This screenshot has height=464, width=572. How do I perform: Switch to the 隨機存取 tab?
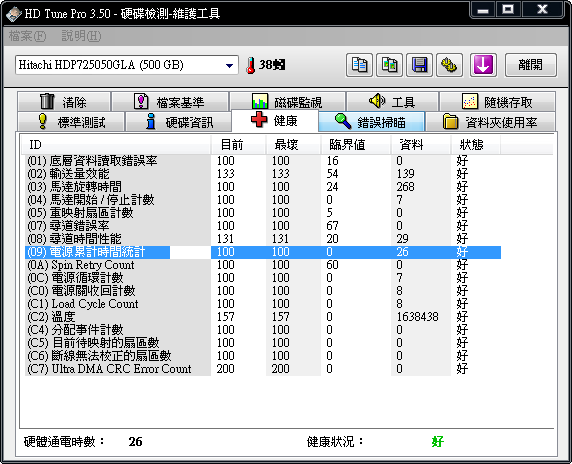tap(498, 102)
